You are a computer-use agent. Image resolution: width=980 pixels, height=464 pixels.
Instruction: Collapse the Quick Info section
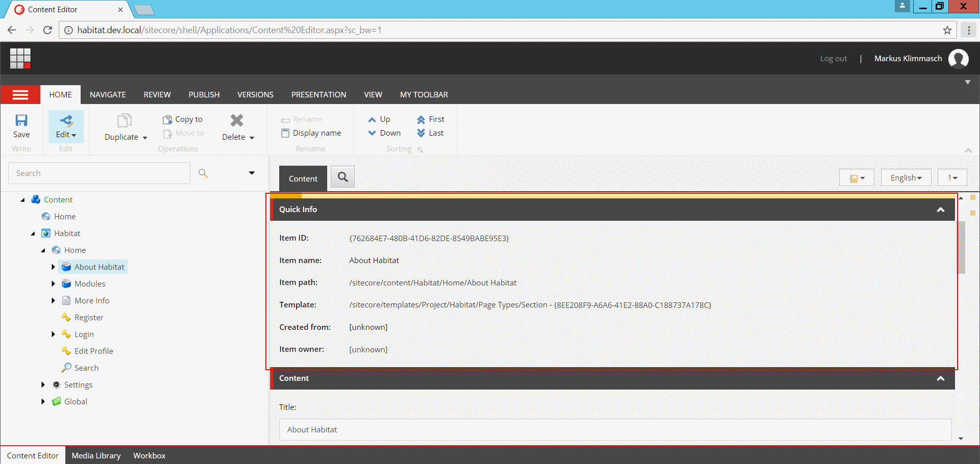coord(941,210)
